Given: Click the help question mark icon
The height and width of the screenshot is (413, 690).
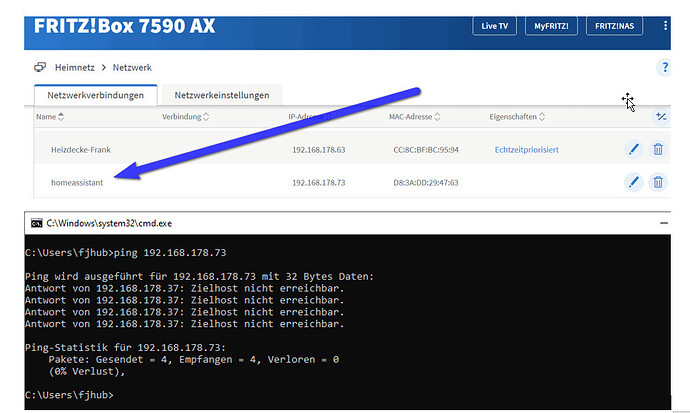Looking at the screenshot, I should pos(664,67).
